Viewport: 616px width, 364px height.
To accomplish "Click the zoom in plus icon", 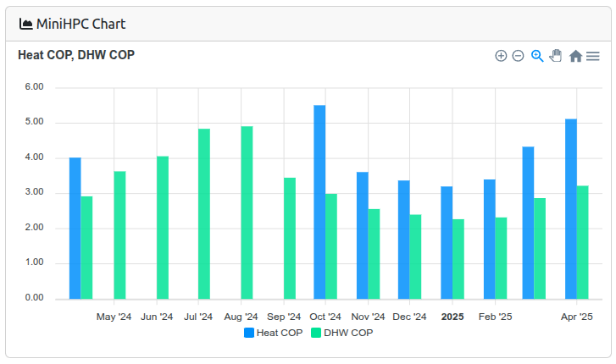I will 501,56.
